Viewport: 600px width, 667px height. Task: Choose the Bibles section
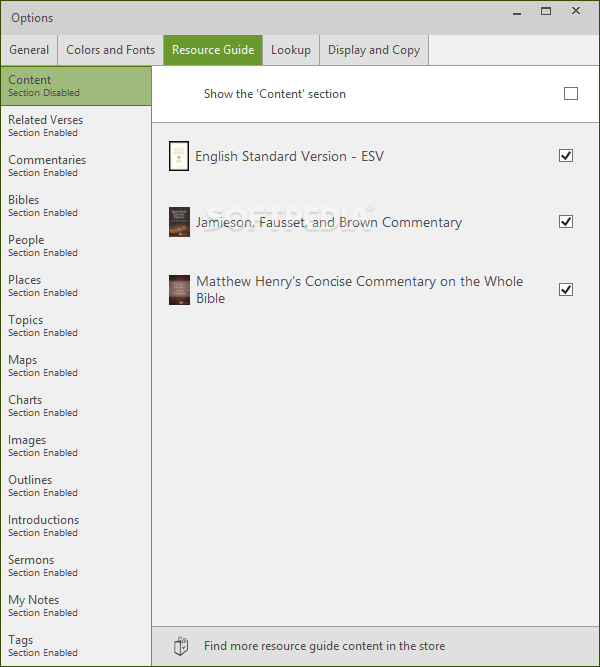(x=76, y=206)
